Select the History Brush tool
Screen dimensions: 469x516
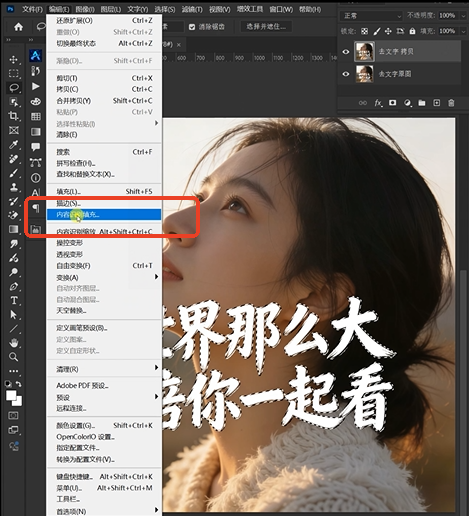click(13, 201)
